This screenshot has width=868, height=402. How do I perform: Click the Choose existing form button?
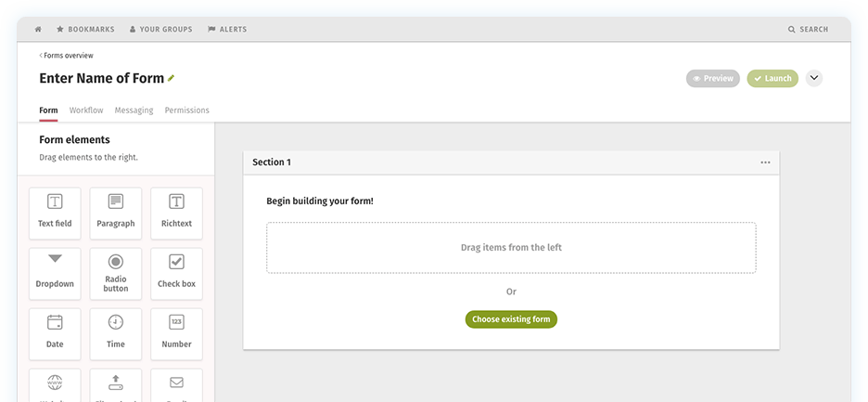pos(511,319)
